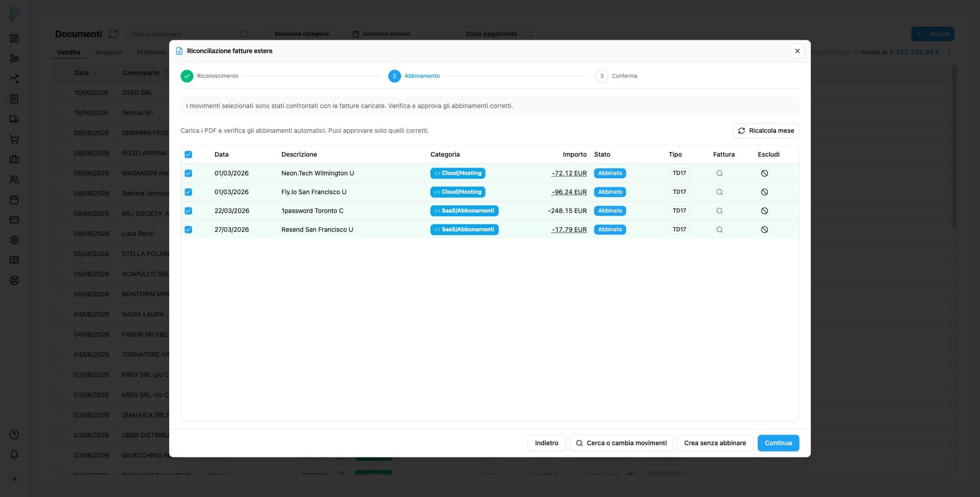Jump to the Conferma step
The height and width of the screenshot is (497, 980).
click(616, 76)
